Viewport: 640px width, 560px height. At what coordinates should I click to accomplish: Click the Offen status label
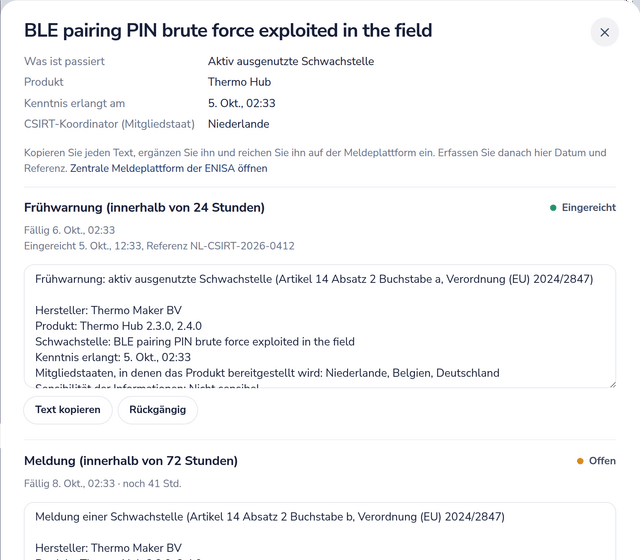click(602, 461)
